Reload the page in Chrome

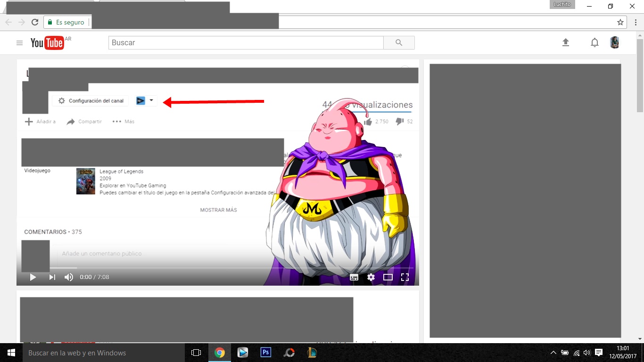pyautogui.click(x=34, y=22)
